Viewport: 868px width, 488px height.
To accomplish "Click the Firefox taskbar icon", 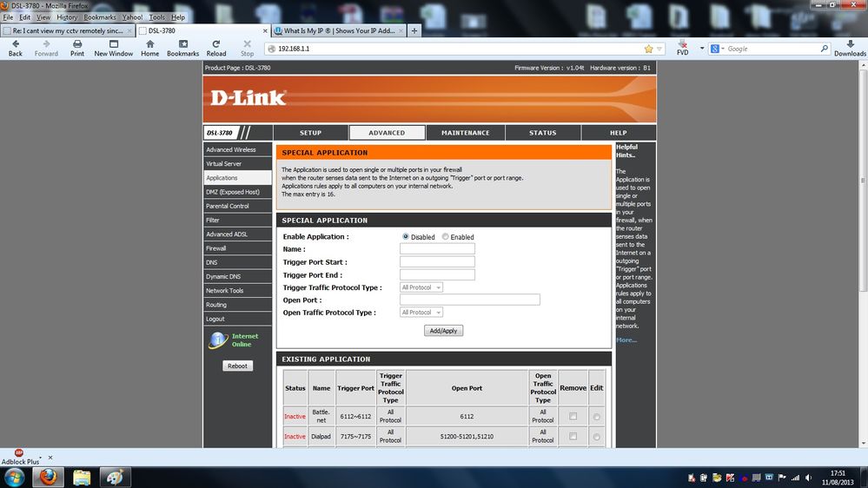I will [x=48, y=477].
